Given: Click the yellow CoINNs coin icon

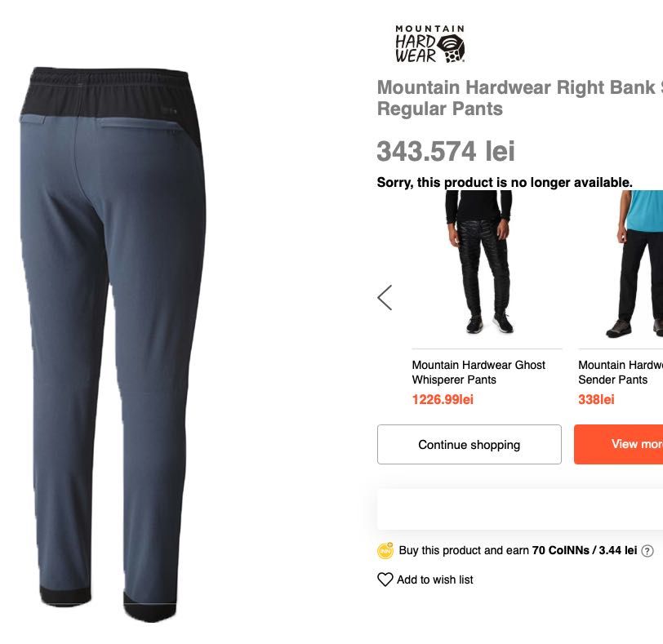Looking at the screenshot, I should pyautogui.click(x=385, y=551).
